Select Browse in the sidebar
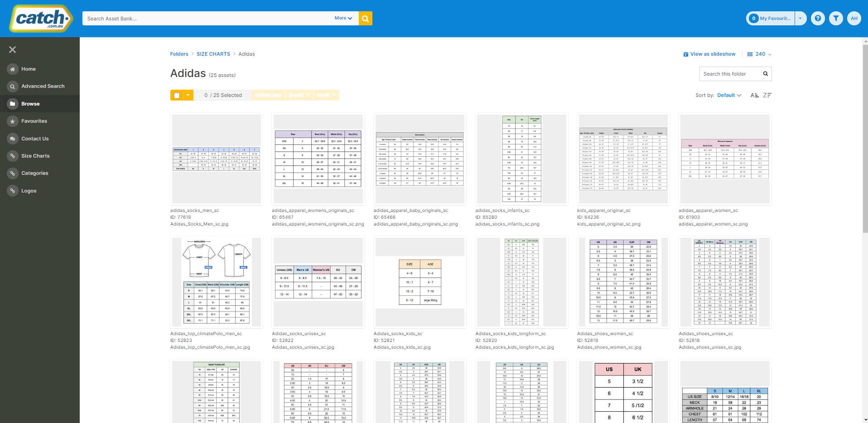 pyautogui.click(x=30, y=104)
